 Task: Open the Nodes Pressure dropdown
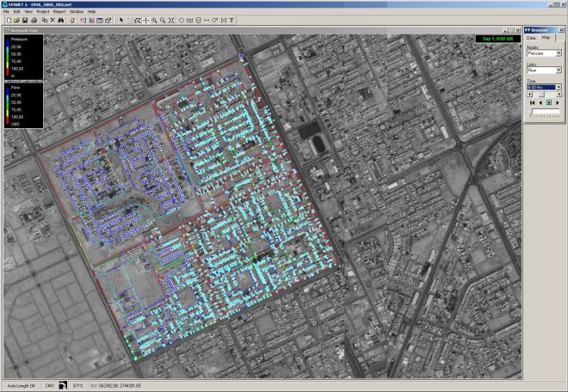[x=559, y=53]
